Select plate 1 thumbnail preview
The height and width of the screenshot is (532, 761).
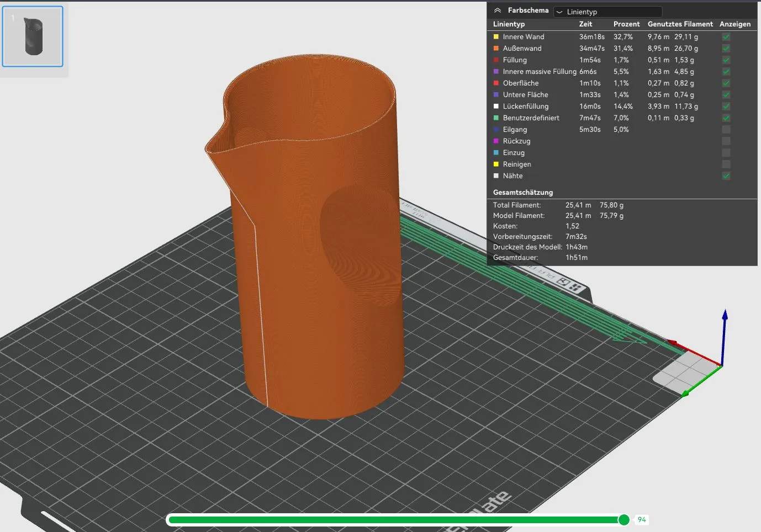(33, 36)
